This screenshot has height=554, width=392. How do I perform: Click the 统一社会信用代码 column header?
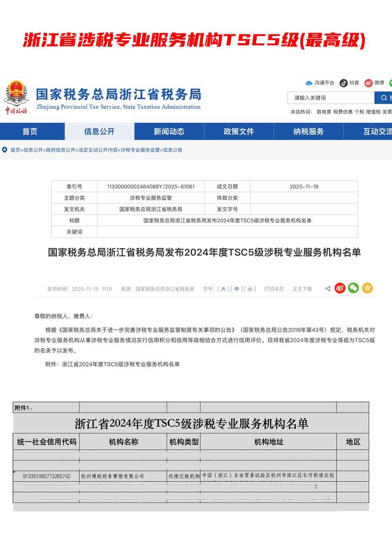click(46, 442)
